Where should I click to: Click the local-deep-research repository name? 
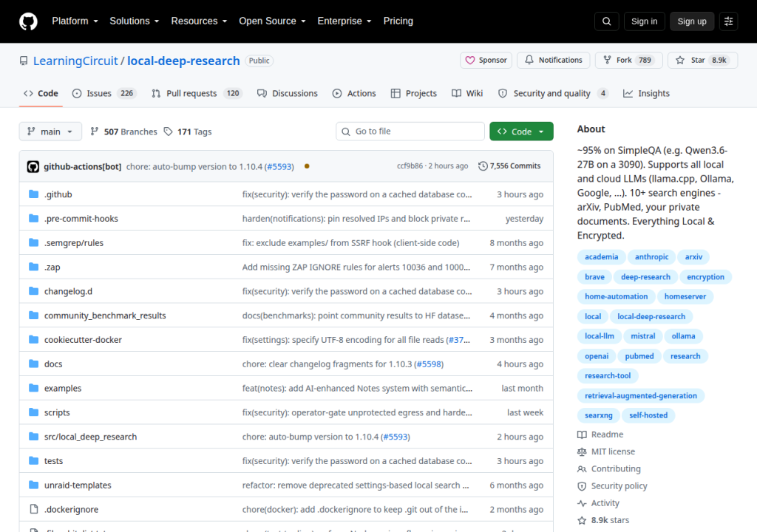click(x=183, y=61)
